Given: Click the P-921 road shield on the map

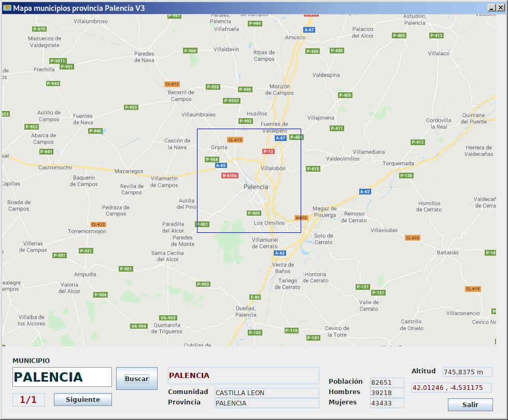Looking at the screenshot, I should [86, 251].
